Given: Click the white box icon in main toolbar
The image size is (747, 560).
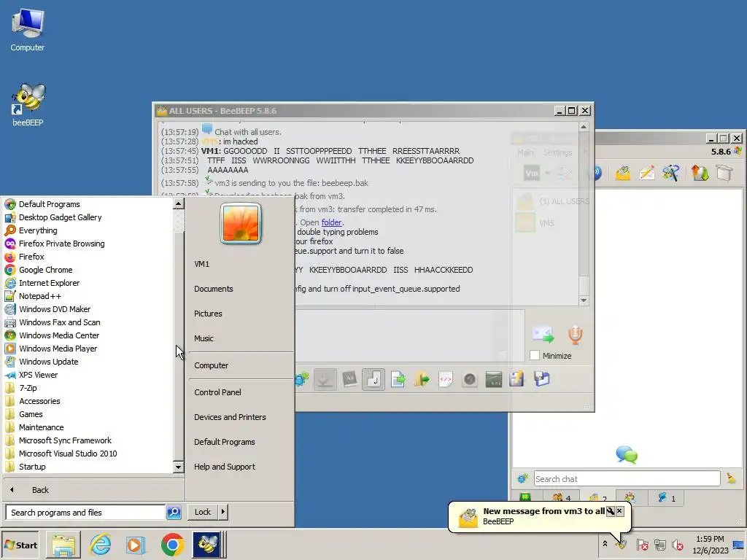Looking at the screenshot, I should pos(724,172).
